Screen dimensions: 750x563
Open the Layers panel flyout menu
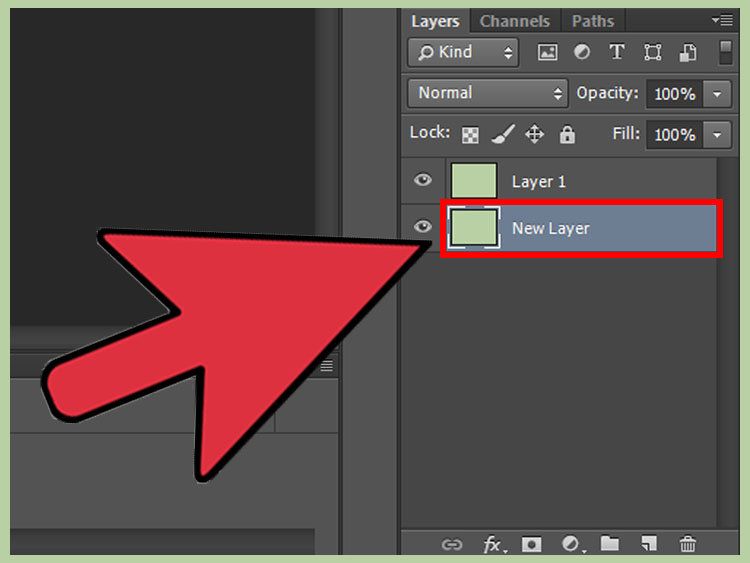[x=722, y=20]
